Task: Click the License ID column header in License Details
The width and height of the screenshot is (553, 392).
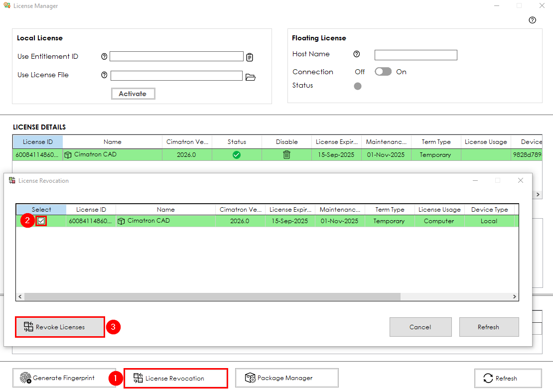Action: pos(38,142)
